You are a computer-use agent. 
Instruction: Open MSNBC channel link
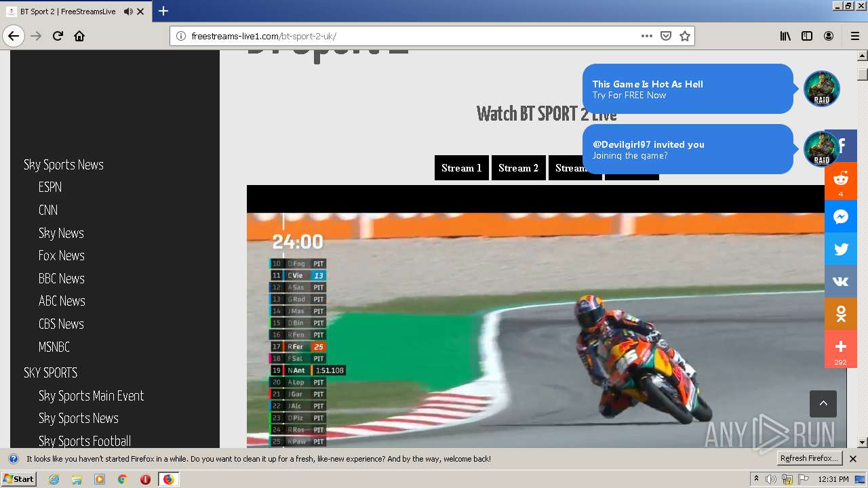(x=54, y=347)
